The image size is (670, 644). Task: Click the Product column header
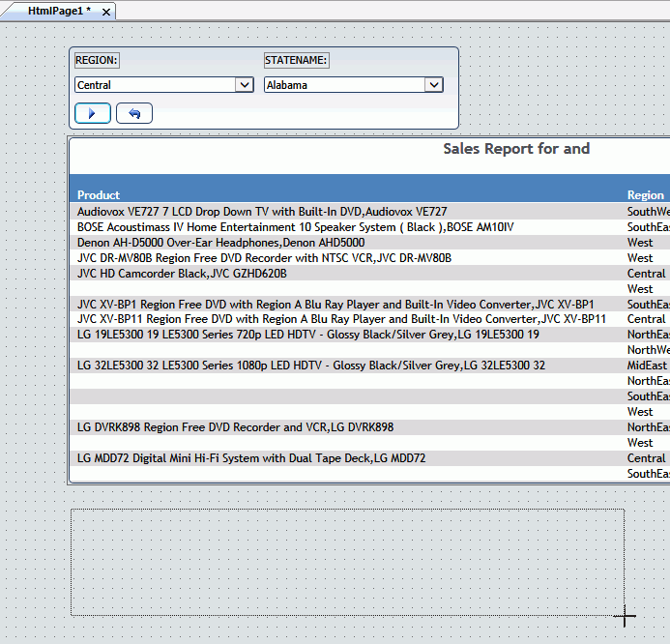coord(99,195)
